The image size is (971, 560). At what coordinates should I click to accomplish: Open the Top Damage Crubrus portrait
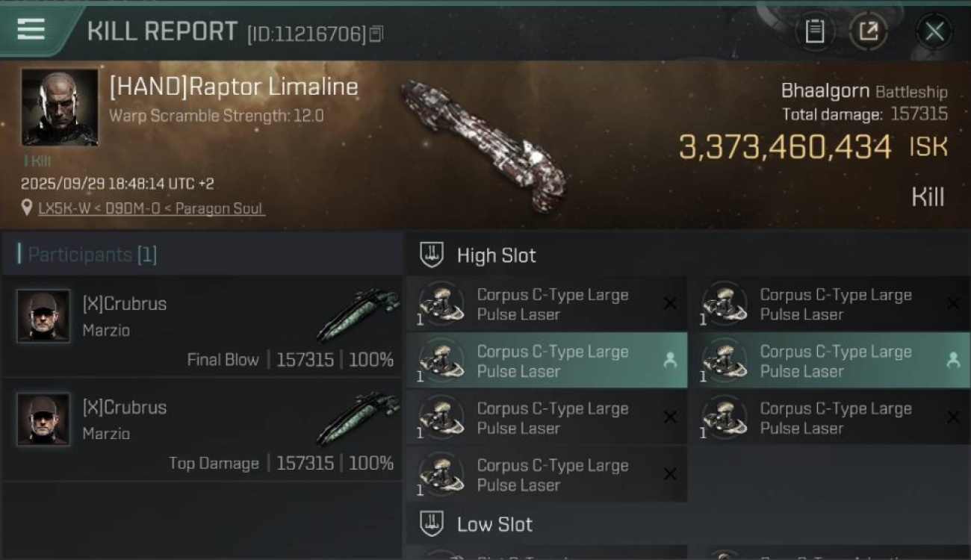43,419
